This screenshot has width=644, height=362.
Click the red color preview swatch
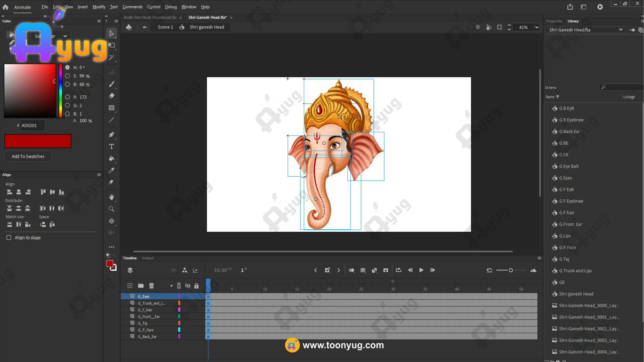click(x=38, y=141)
